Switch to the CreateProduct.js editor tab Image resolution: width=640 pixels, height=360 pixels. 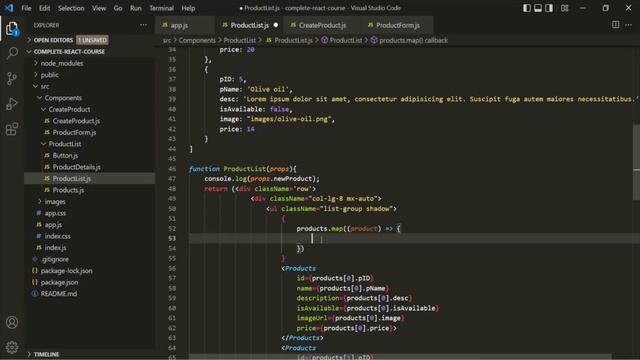[x=322, y=25]
